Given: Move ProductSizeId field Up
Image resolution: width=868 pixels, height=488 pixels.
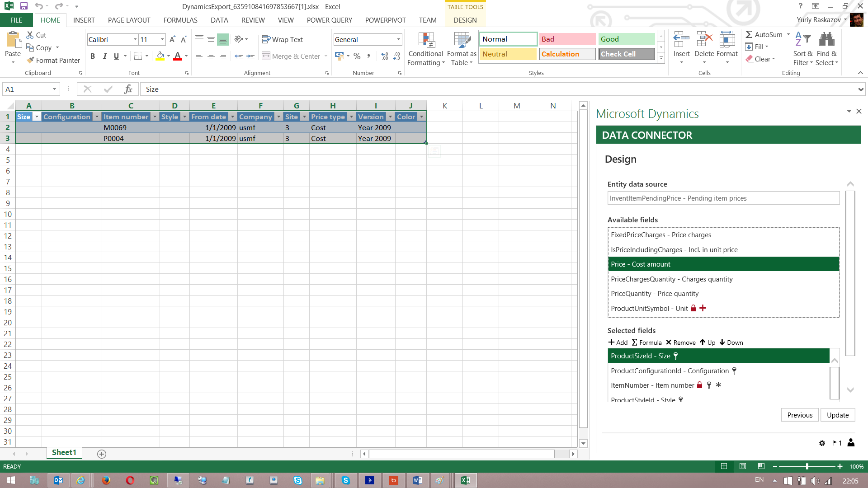Looking at the screenshot, I should 707,342.
